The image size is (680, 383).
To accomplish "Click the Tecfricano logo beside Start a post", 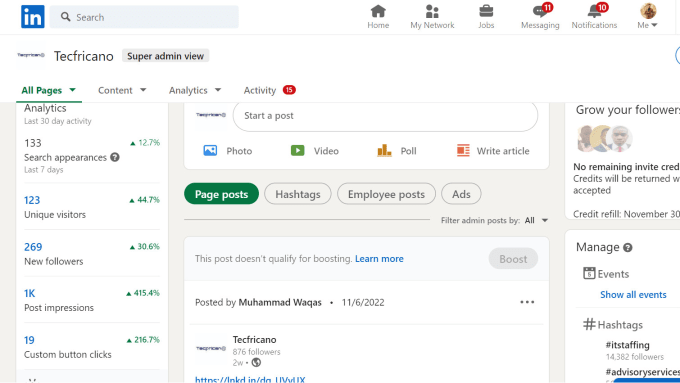I will [x=211, y=115].
